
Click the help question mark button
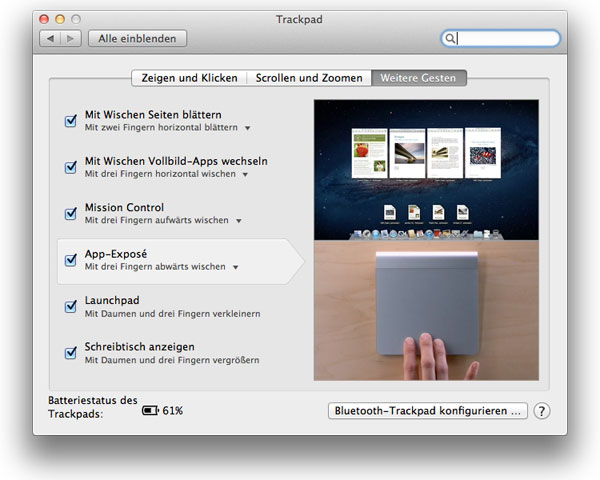(542, 411)
